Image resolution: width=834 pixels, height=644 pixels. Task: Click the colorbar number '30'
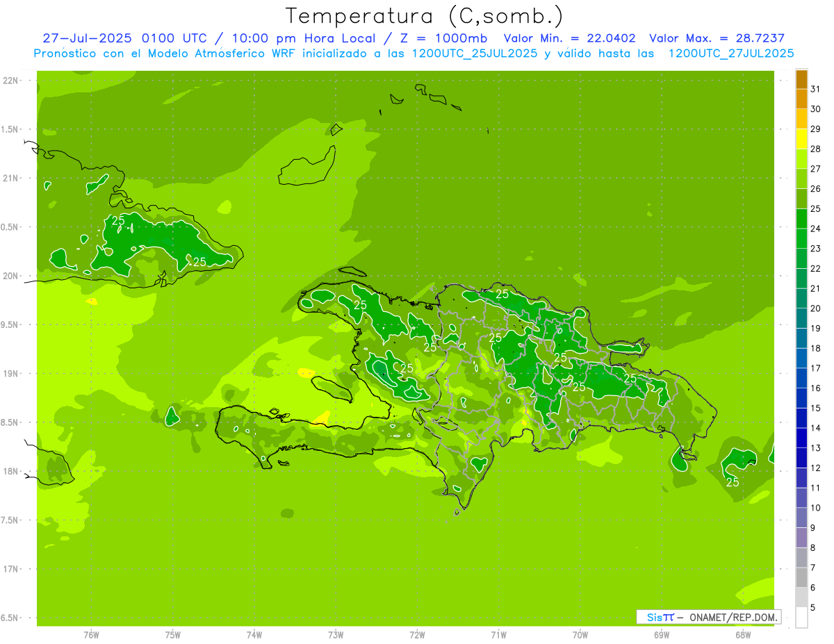click(816, 109)
